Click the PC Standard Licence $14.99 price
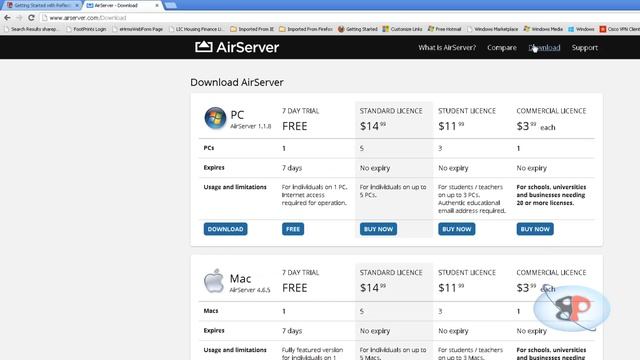Image resolution: width=640 pixels, height=360 pixels. pyautogui.click(x=373, y=126)
